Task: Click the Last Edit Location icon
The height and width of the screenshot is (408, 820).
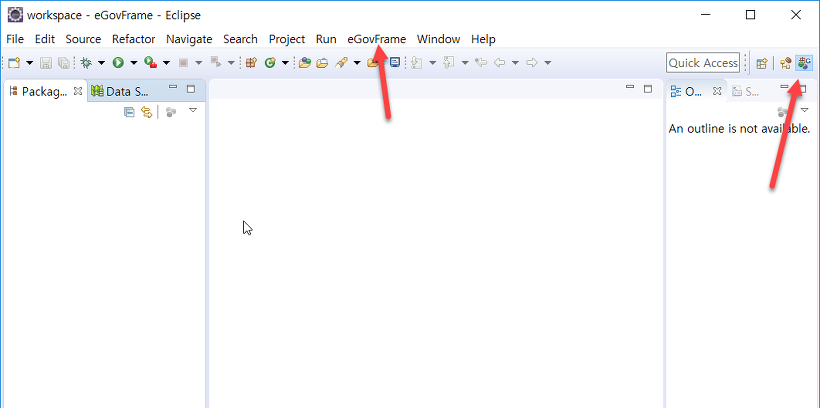Action: click(x=481, y=63)
